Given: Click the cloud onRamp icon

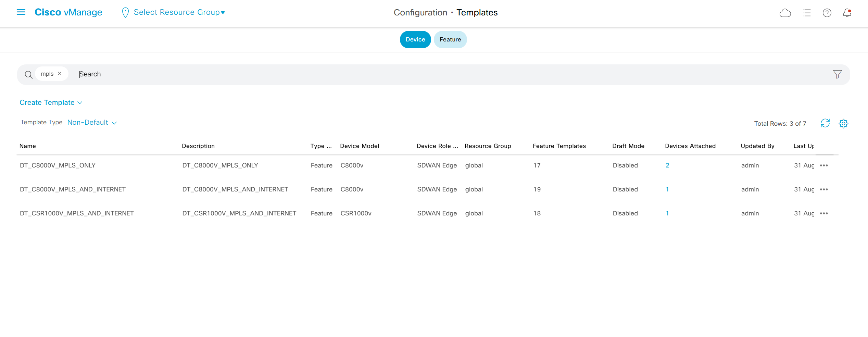Looking at the screenshot, I should 785,13.
